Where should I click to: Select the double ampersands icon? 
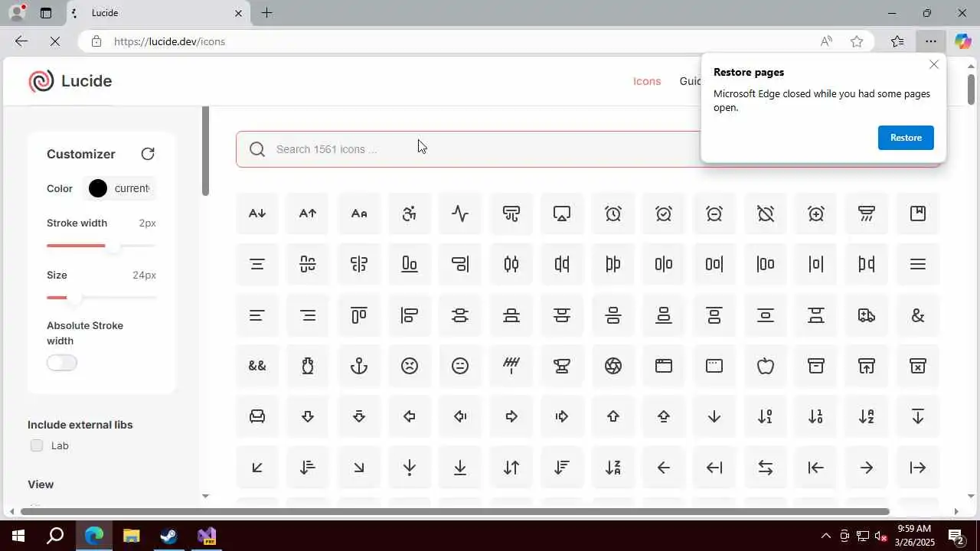pyautogui.click(x=257, y=366)
